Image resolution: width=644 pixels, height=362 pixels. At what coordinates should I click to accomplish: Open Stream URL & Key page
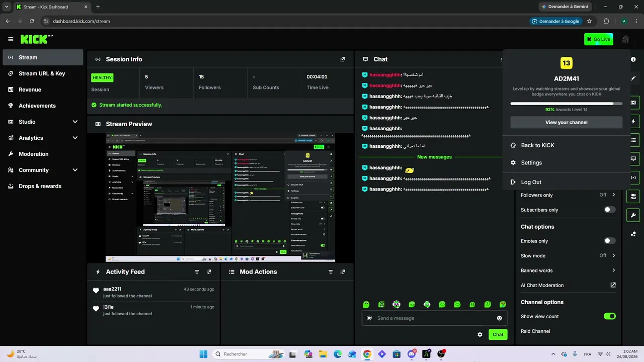(x=43, y=73)
